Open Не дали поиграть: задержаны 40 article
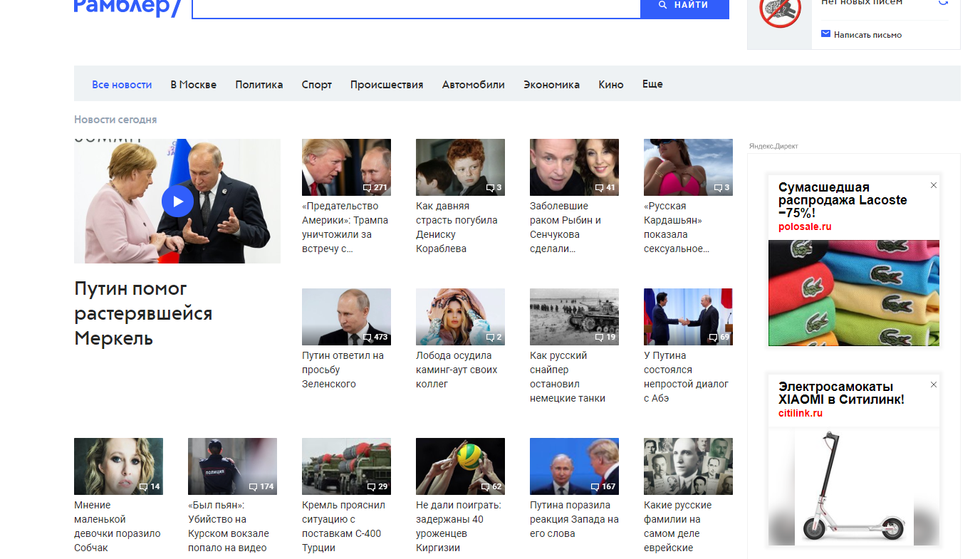 (x=459, y=526)
